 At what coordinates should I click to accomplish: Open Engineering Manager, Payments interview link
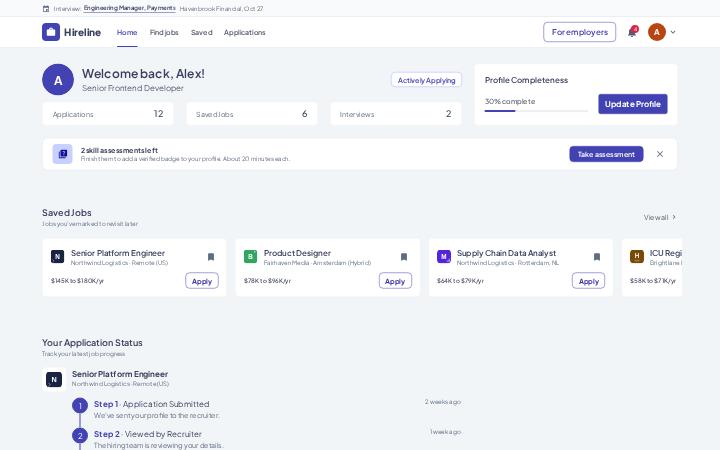tap(129, 8)
